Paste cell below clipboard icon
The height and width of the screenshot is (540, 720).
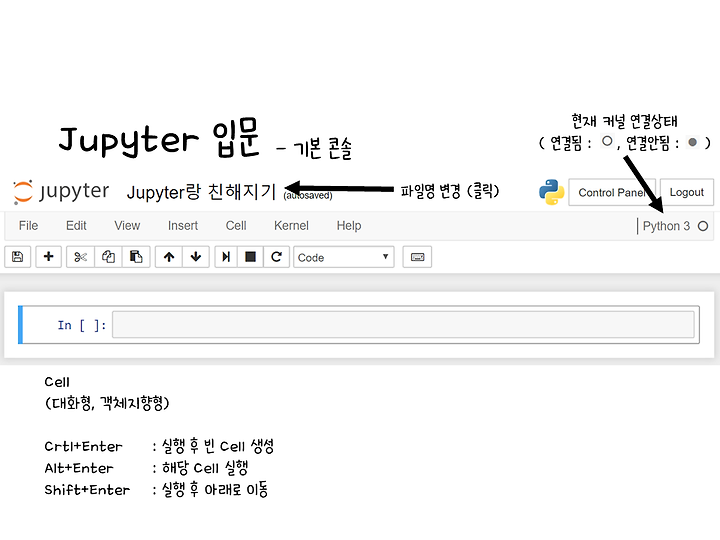pos(136,257)
